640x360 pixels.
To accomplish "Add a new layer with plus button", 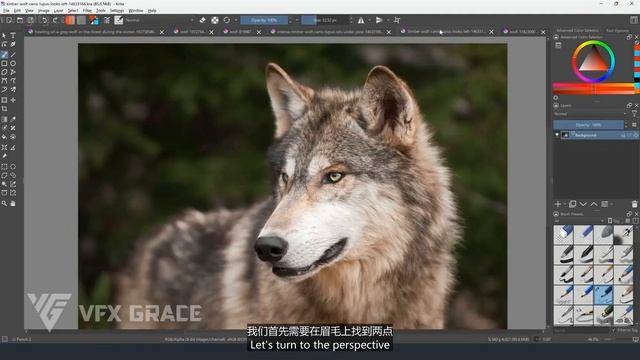I will (558, 204).
